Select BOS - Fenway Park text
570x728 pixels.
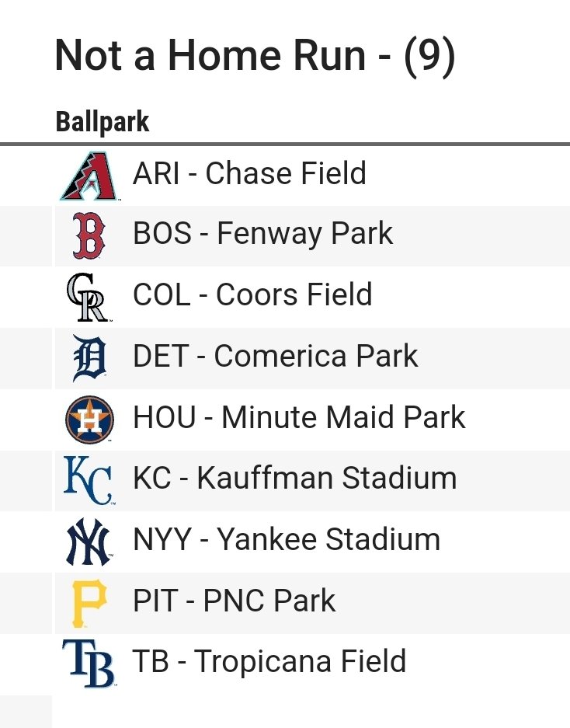262,234
